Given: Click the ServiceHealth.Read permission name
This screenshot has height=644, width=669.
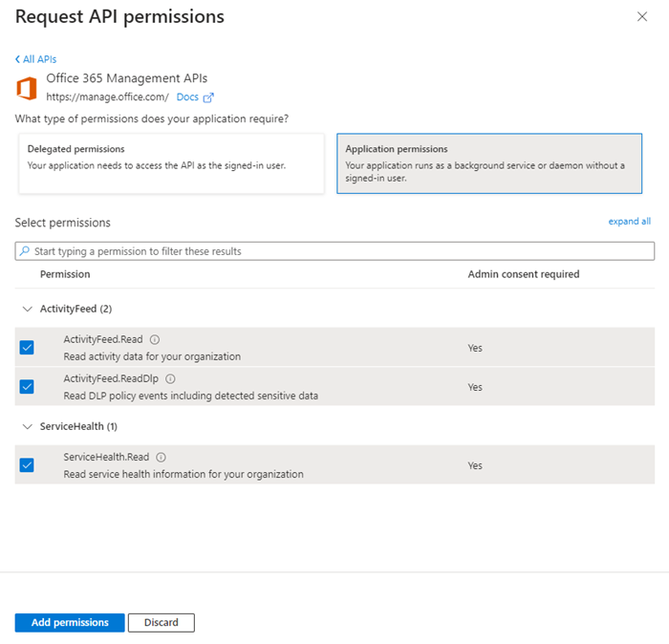Looking at the screenshot, I should click(x=106, y=457).
